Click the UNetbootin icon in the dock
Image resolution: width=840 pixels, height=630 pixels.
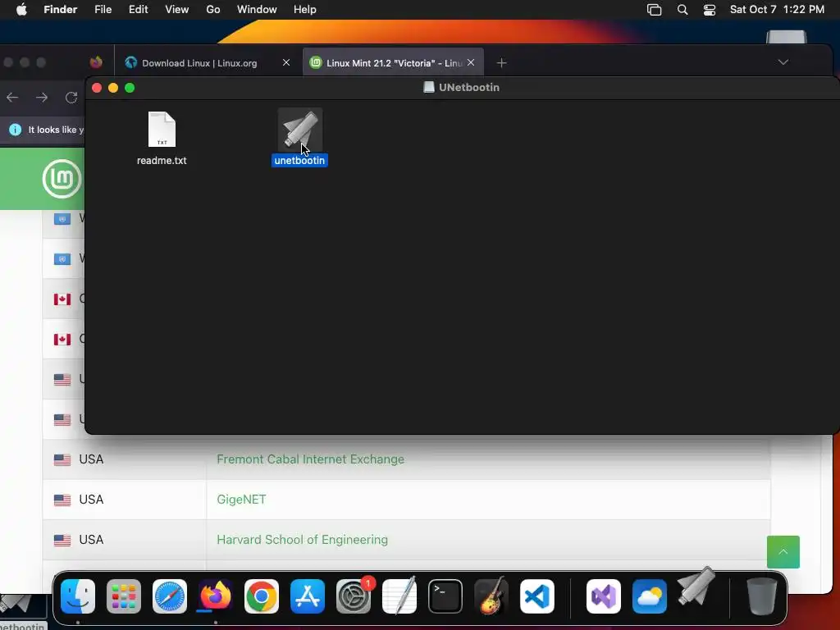coord(696,587)
